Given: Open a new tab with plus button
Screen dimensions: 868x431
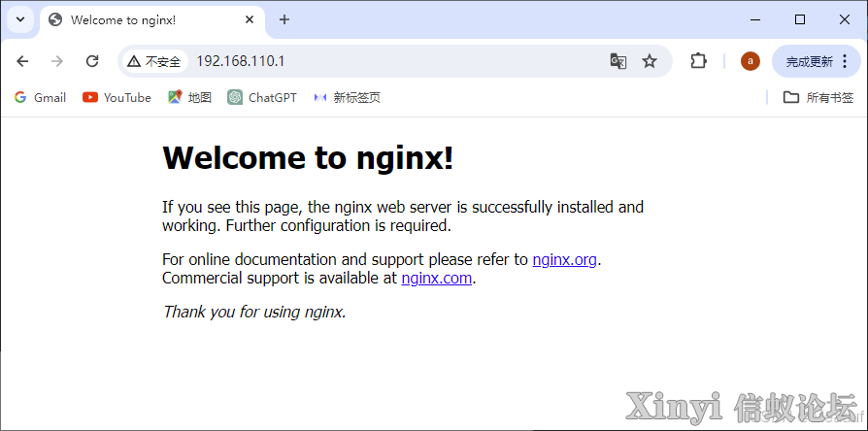Looking at the screenshot, I should coord(284,20).
